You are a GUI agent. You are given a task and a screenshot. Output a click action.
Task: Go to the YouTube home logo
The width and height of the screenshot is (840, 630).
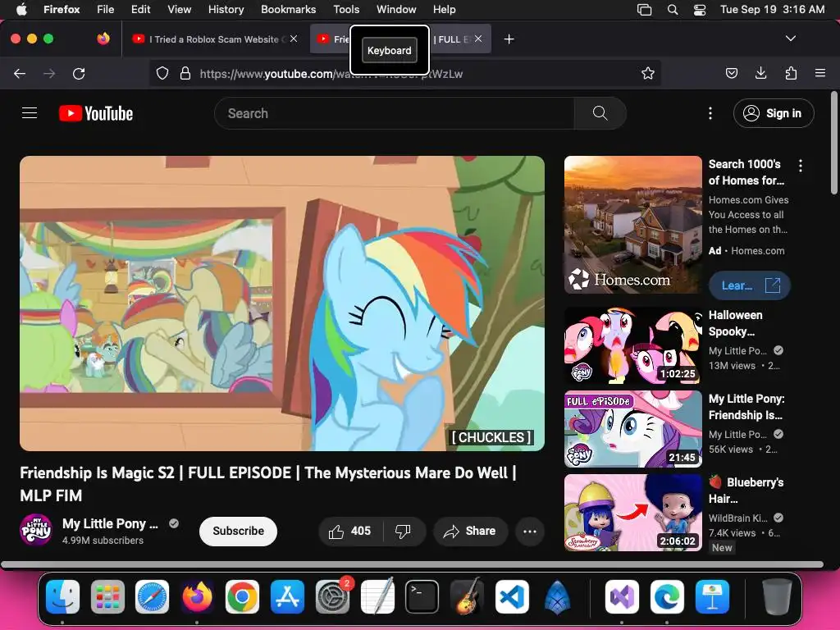click(96, 113)
